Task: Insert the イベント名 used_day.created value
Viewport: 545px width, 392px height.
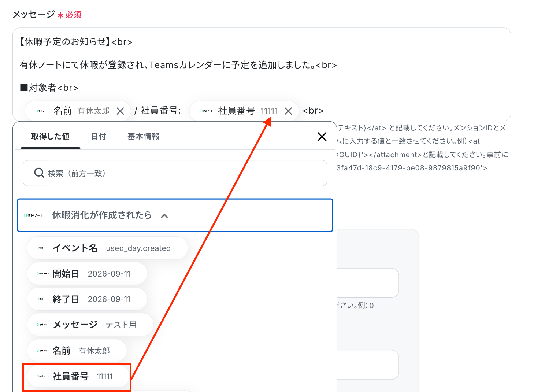Action: [x=107, y=248]
